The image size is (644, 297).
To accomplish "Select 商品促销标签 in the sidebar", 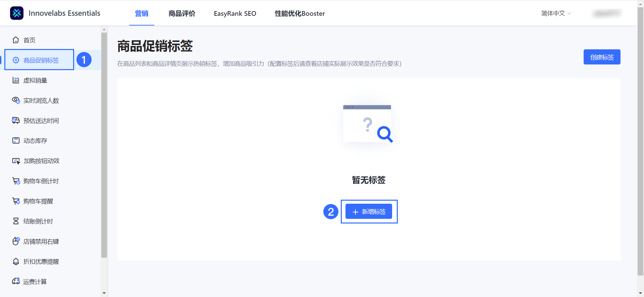I will (41, 60).
